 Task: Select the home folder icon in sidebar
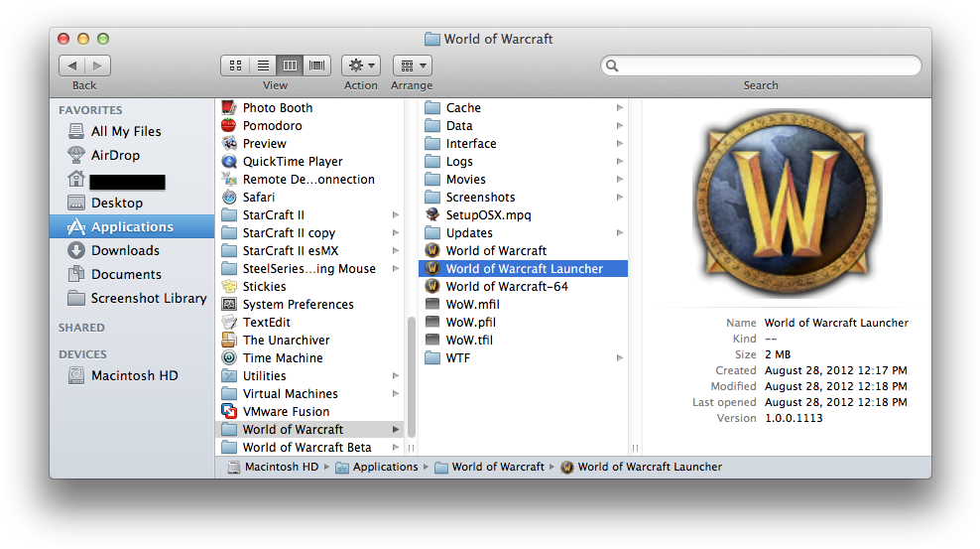coord(76,179)
